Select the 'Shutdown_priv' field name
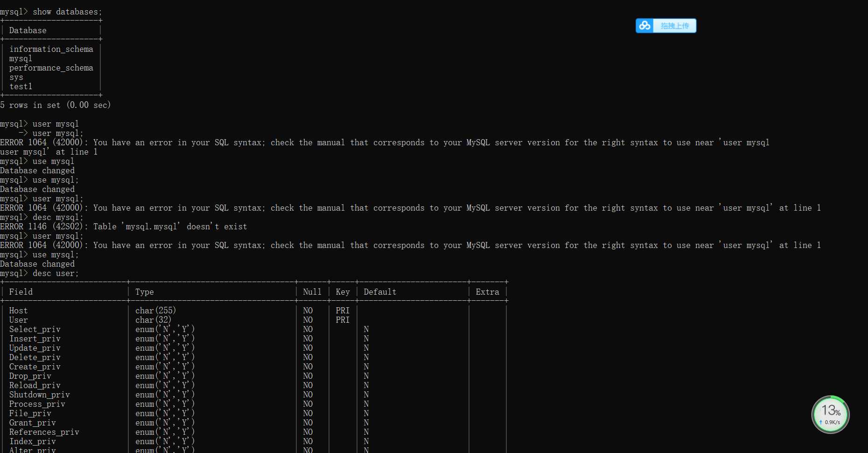Screen dimensions: 868x453 pos(40,395)
